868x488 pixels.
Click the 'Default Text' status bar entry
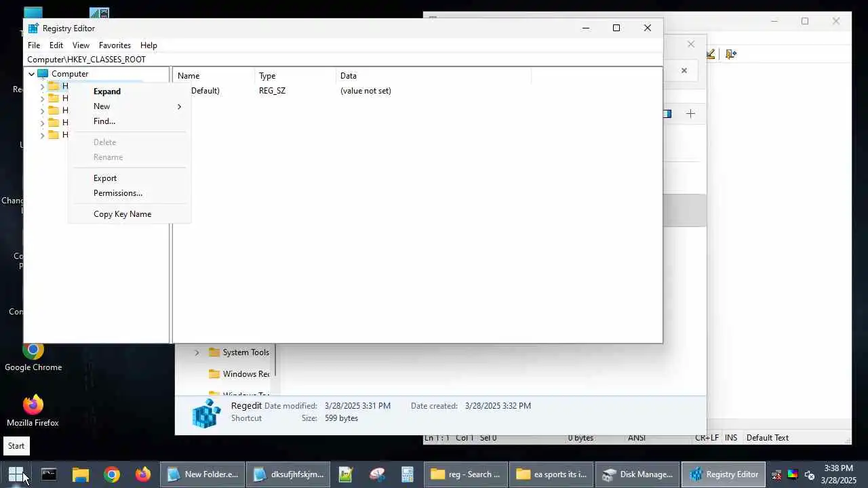coord(768,438)
